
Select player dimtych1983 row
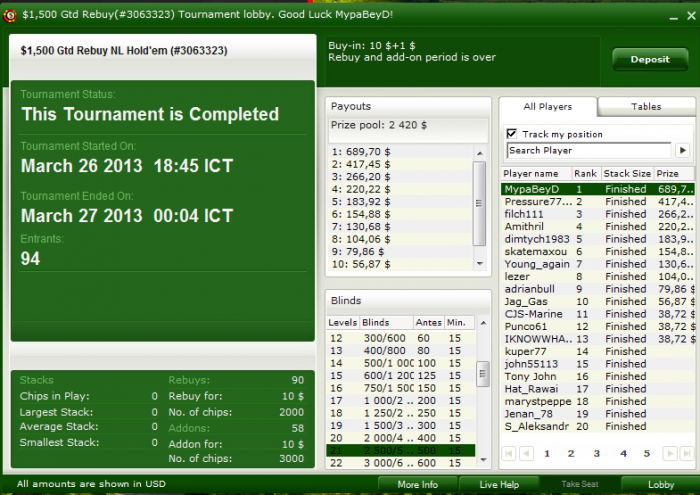tap(598, 239)
